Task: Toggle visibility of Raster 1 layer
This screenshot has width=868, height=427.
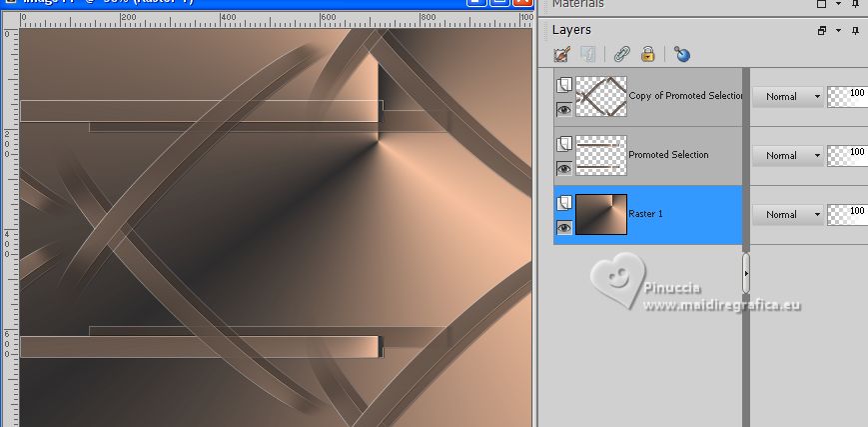Action: [564, 227]
